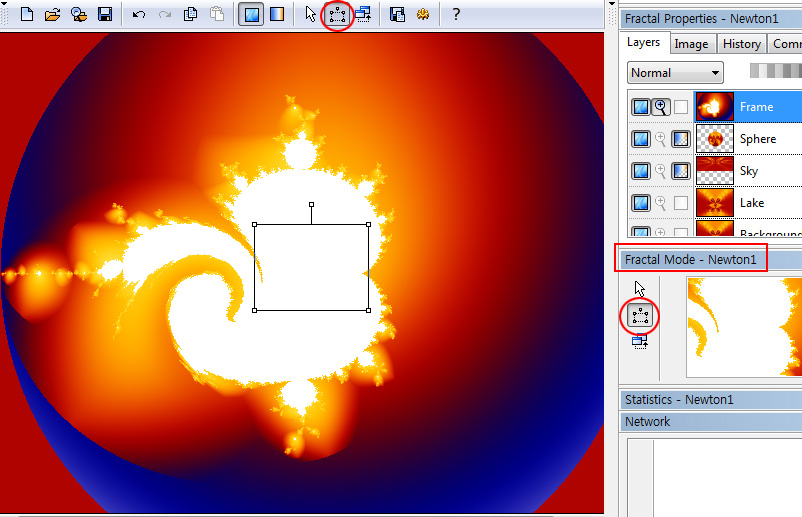Copy using the toolbar copy icon
The width and height of the screenshot is (802, 517).
[190, 14]
